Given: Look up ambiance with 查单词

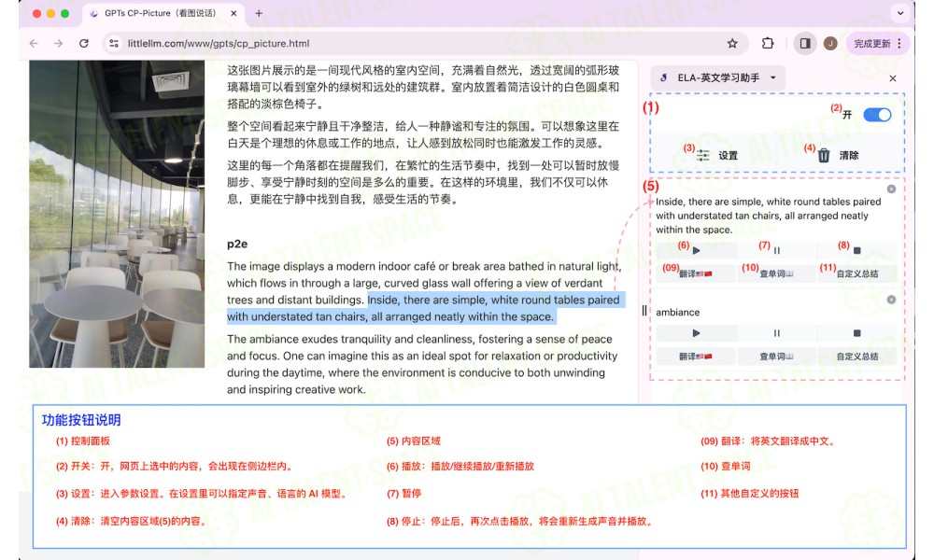Looking at the screenshot, I should (x=777, y=357).
